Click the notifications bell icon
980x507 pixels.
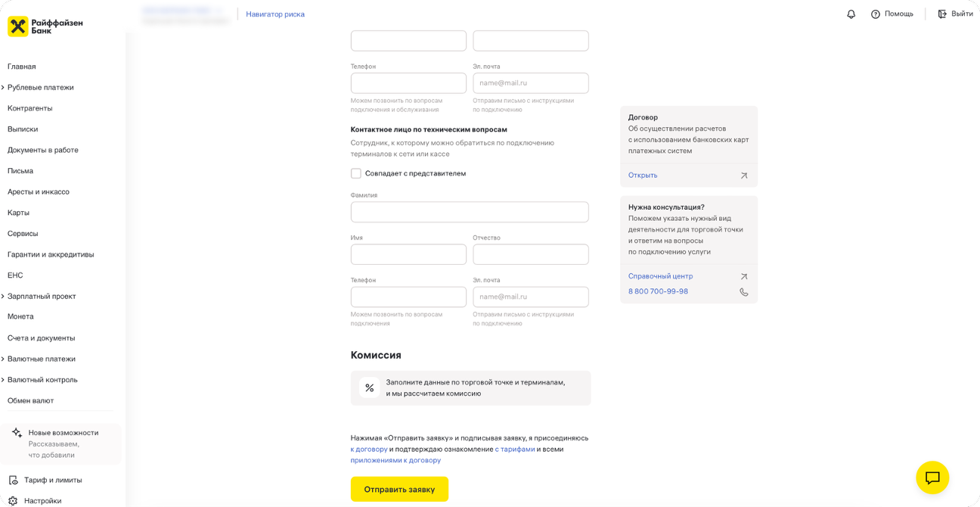[851, 14]
